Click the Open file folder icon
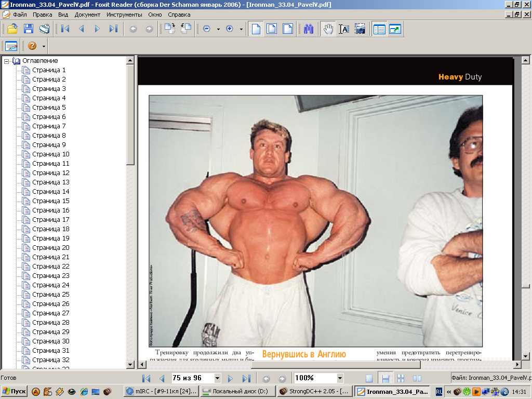The height and width of the screenshot is (399, 532). (12, 29)
